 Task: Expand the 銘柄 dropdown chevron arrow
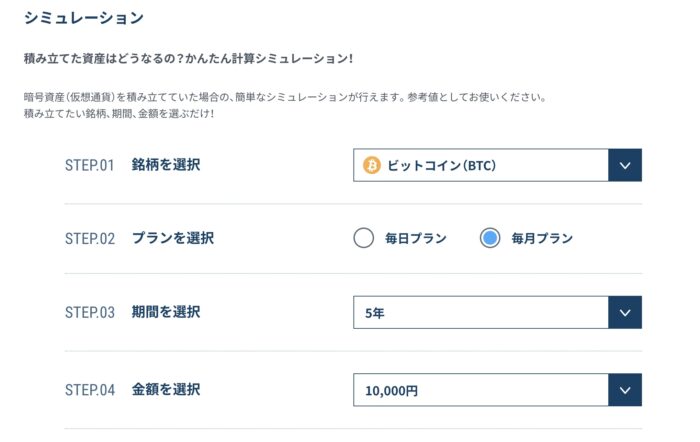pos(625,165)
